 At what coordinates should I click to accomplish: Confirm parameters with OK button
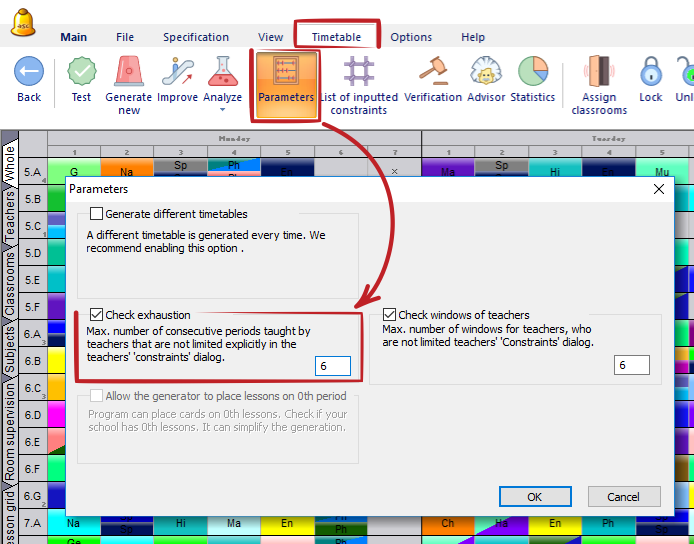[534, 497]
